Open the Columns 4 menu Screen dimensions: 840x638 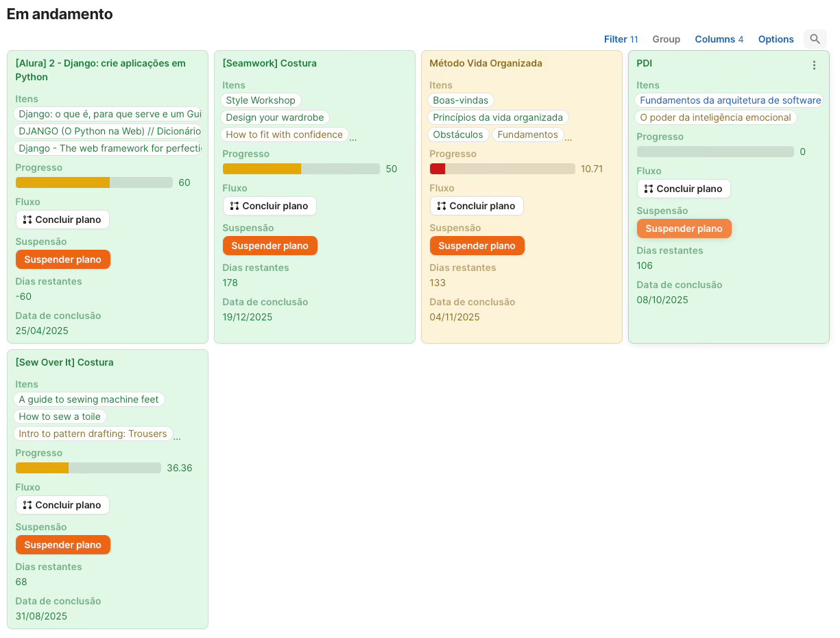pyautogui.click(x=719, y=39)
